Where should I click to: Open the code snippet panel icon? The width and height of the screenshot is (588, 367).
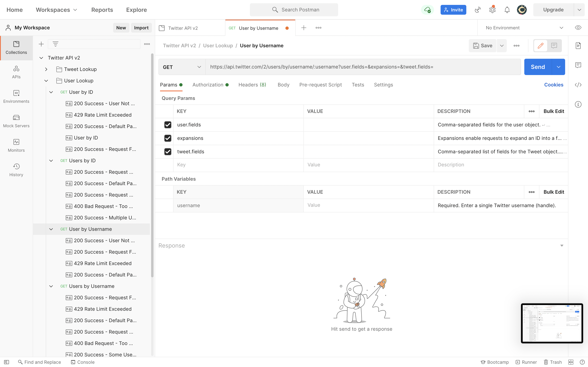click(x=578, y=85)
